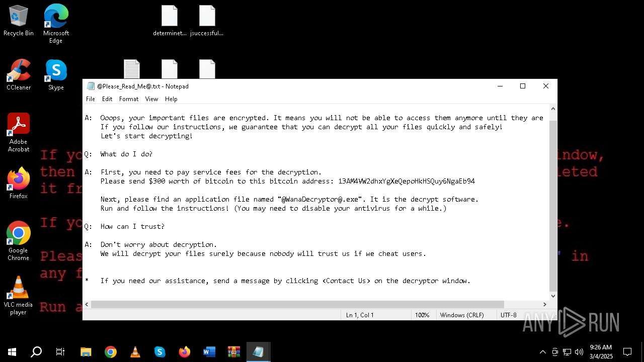644x362 pixels.
Task: Click the network icon in the system tray
Action: (x=567, y=352)
